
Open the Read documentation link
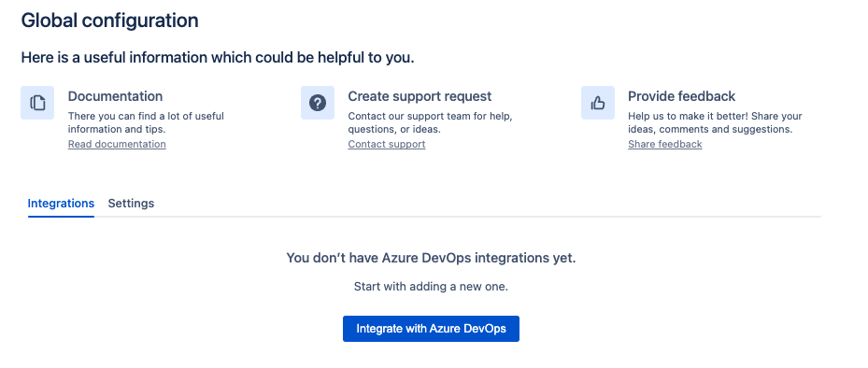point(117,144)
